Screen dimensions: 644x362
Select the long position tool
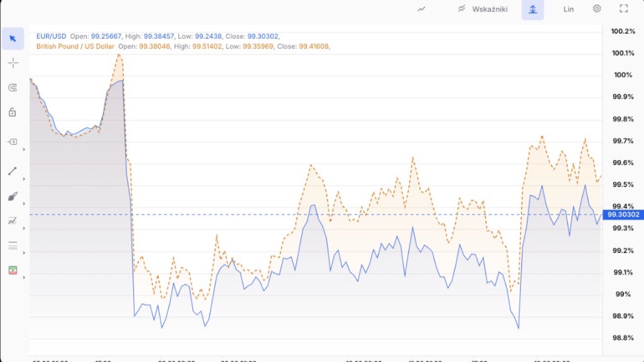point(13,270)
